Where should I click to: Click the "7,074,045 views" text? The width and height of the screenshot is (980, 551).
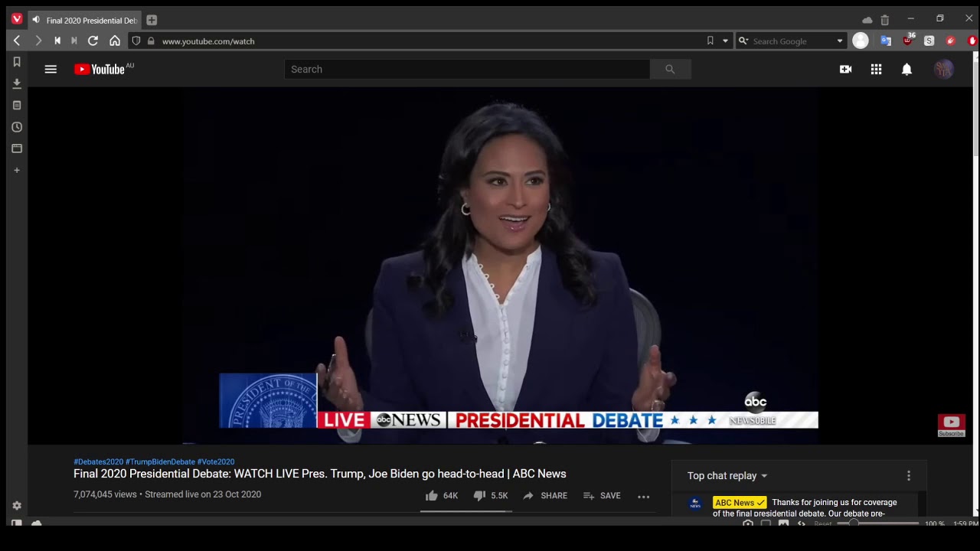[105, 494]
